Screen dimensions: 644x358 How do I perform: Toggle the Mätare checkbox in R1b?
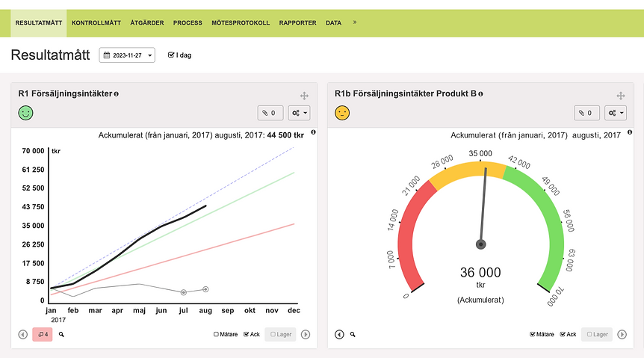point(533,334)
